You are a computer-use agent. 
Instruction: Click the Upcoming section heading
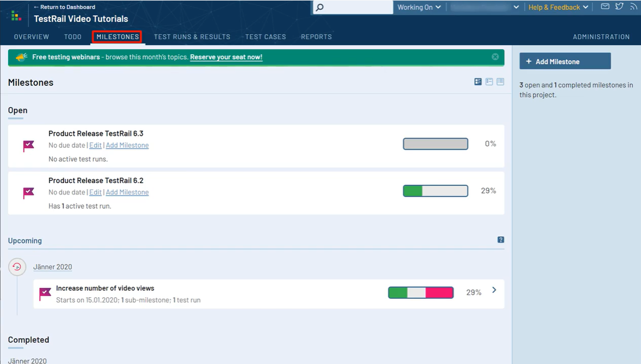pyautogui.click(x=25, y=241)
